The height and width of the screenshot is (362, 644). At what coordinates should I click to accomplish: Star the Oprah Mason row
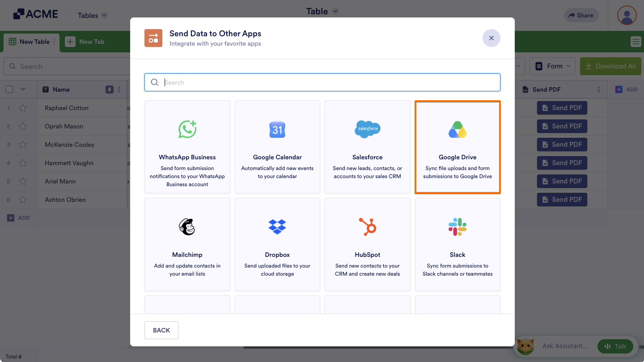click(23, 126)
